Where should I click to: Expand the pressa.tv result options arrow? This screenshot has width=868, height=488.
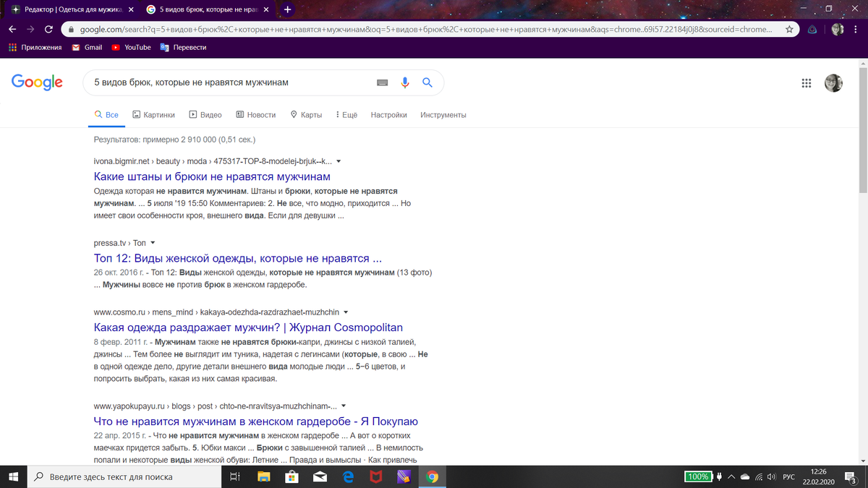[x=153, y=243]
